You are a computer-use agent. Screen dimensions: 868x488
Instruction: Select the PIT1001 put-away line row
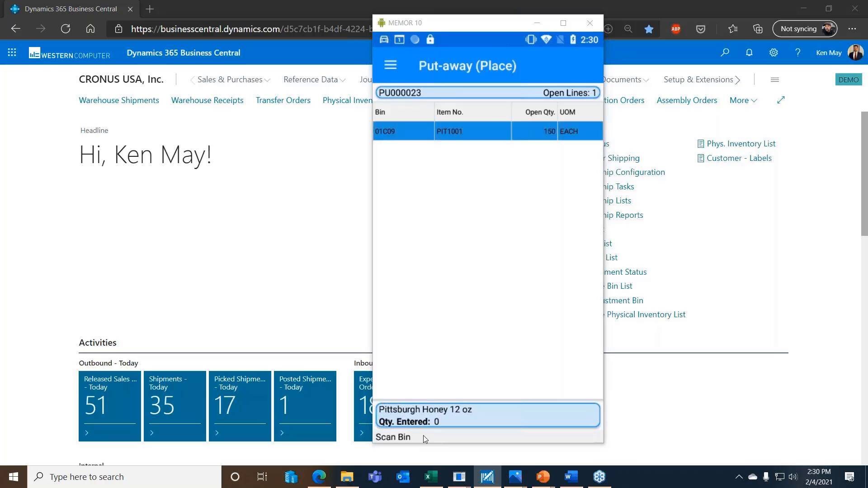(x=472, y=131)
